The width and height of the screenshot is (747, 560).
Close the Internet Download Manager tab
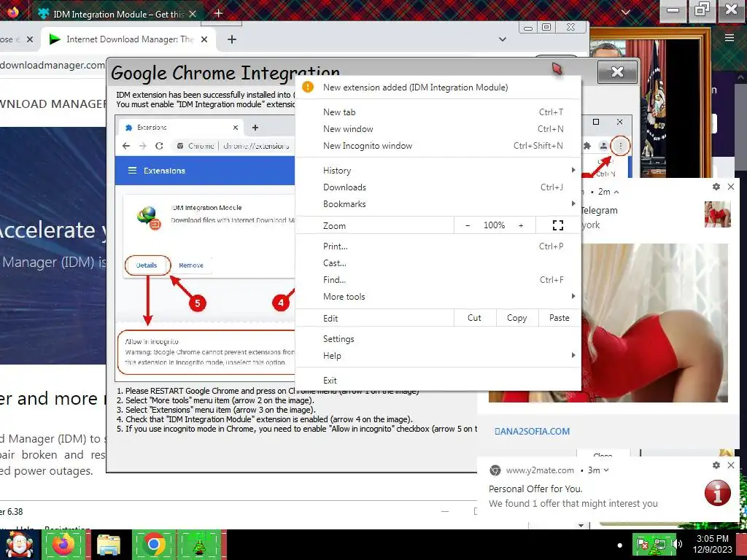pos(204,39)
